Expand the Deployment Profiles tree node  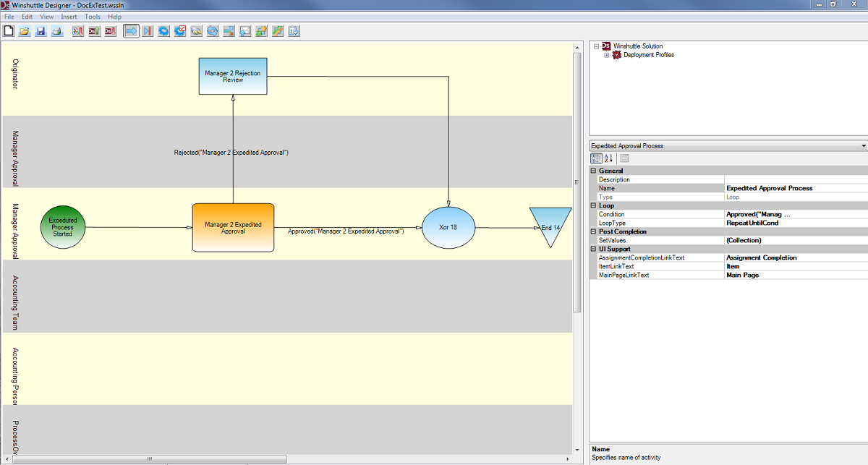[x=607, y=55]
